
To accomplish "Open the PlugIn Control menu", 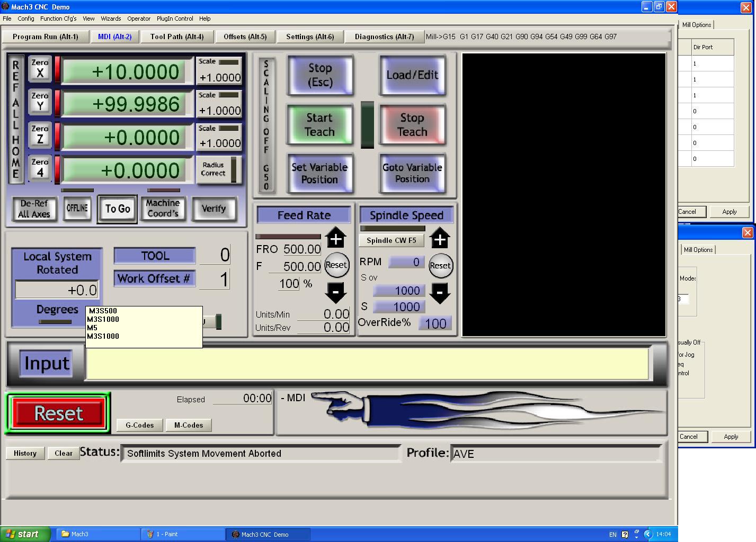I will 175,19.
